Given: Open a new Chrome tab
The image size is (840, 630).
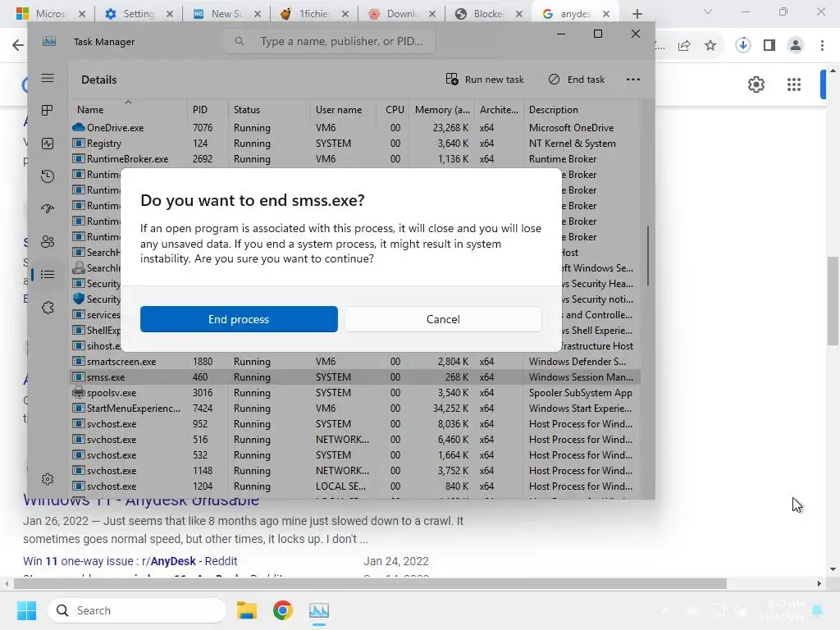Looking at the screenshot, I should pos(637,14).
